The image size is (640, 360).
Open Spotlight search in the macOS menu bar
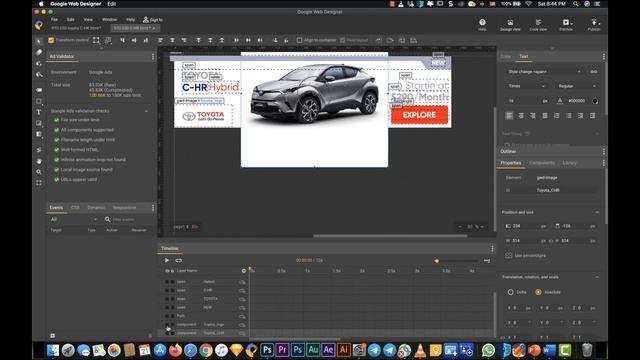point(576,4)
